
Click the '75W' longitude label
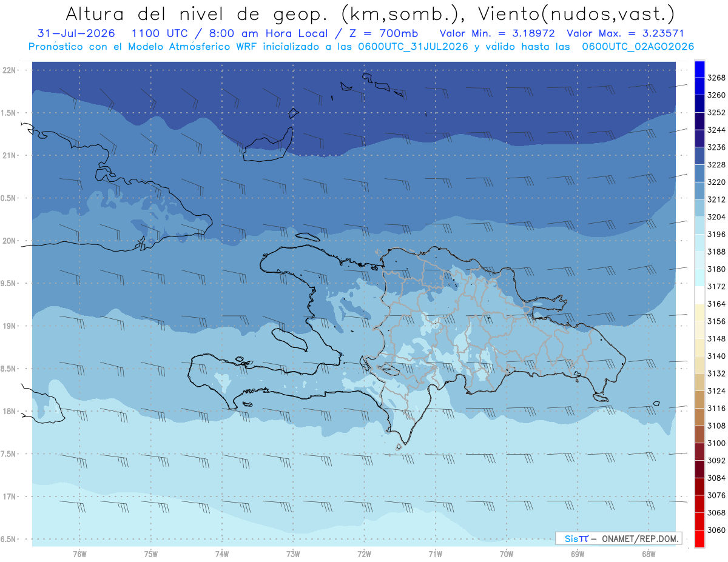pos(151,554)
